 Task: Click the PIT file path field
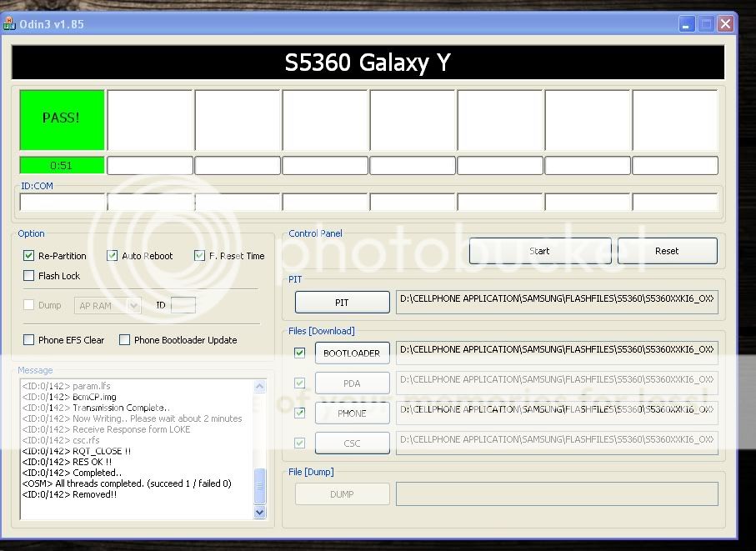click(x=557, y=303)
